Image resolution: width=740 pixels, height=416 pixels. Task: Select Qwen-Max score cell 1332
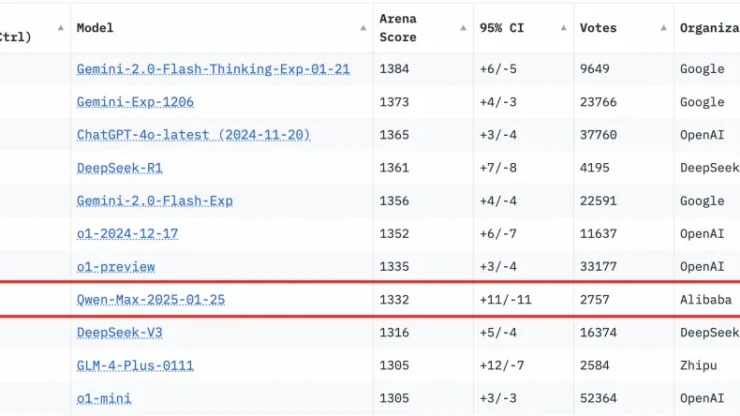tap(394, 300)
